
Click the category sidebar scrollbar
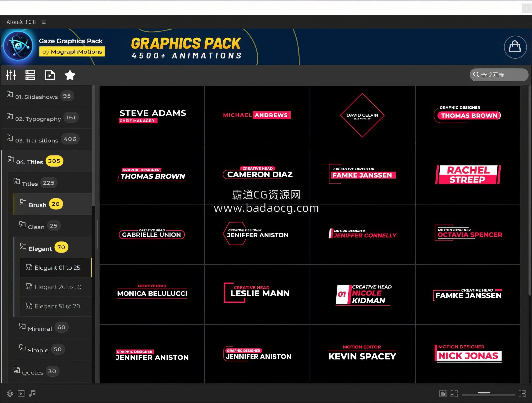pyautogui.click(x=94, y=146)
